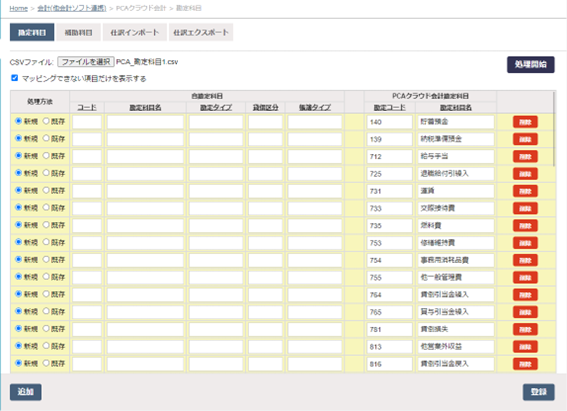
Task: Uncheck the unmapped-items-only checkbox
Action: [14, 78]
